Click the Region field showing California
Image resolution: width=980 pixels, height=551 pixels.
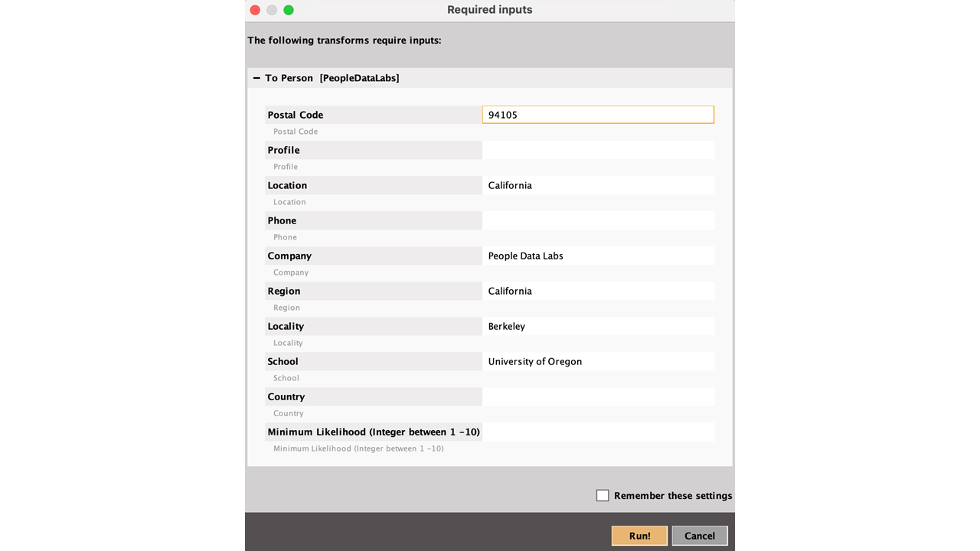click(x=598, y=291)
